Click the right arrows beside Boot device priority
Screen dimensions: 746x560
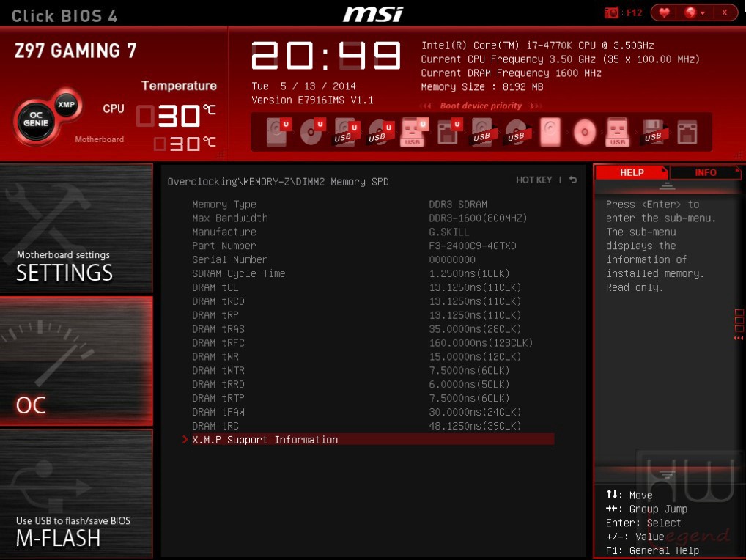[x=536, y=106]
